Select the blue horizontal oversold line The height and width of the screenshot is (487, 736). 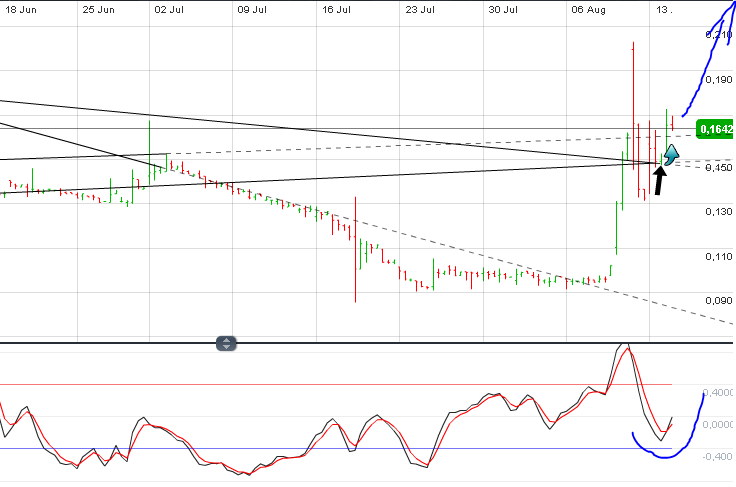[300, 448]
